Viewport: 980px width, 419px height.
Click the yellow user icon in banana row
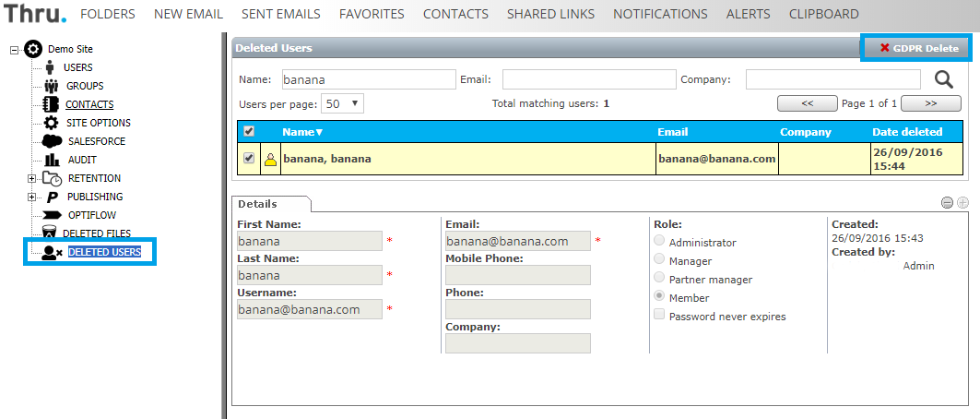tap(271, 160)
